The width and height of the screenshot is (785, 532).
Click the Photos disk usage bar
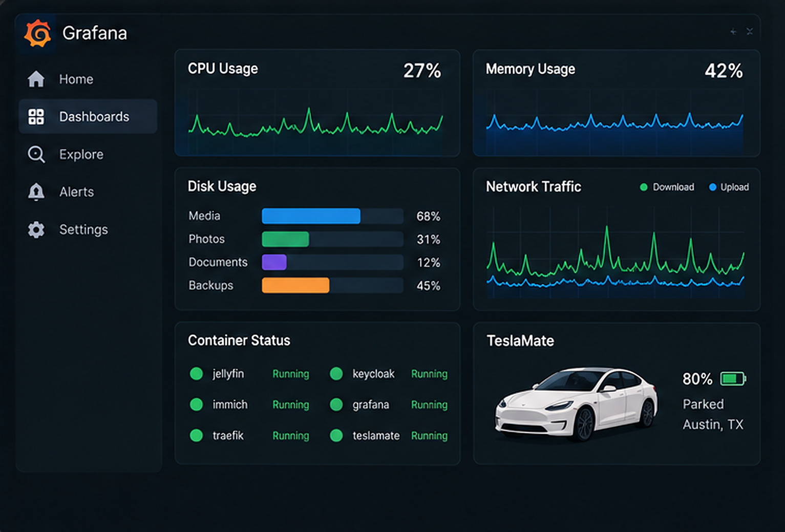click(x=332, y=239)
